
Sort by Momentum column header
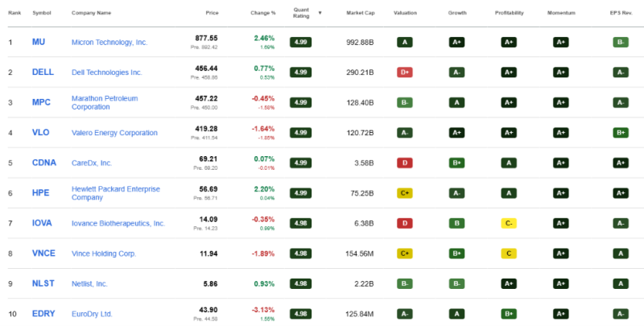click(561, 13)
